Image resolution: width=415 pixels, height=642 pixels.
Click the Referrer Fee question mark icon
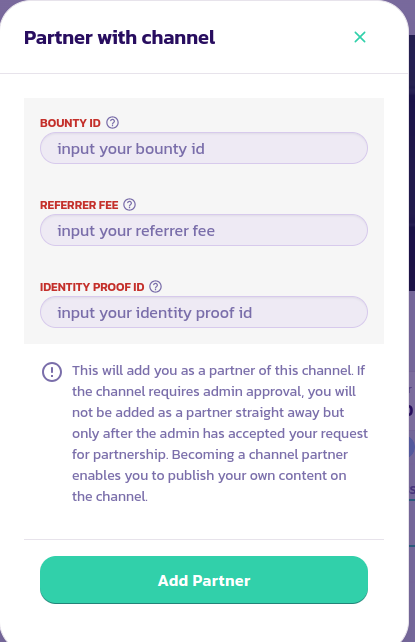(x=130, y=205)
